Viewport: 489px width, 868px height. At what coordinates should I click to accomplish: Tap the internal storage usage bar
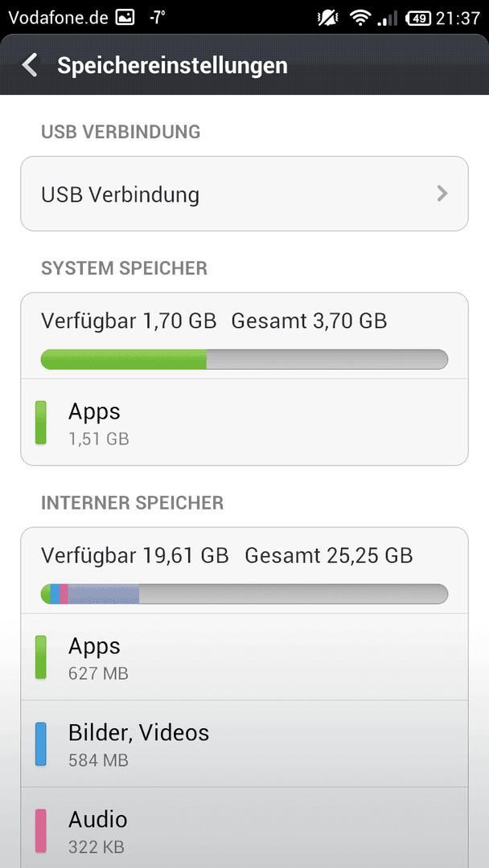(x=244, y=594)
